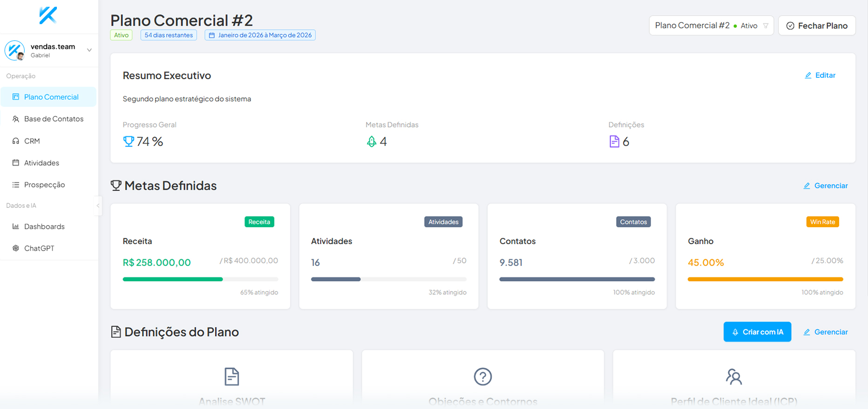Click the user avatar in sidebar
This screenshot has height=409, width=868.
(x=15, y=50)
